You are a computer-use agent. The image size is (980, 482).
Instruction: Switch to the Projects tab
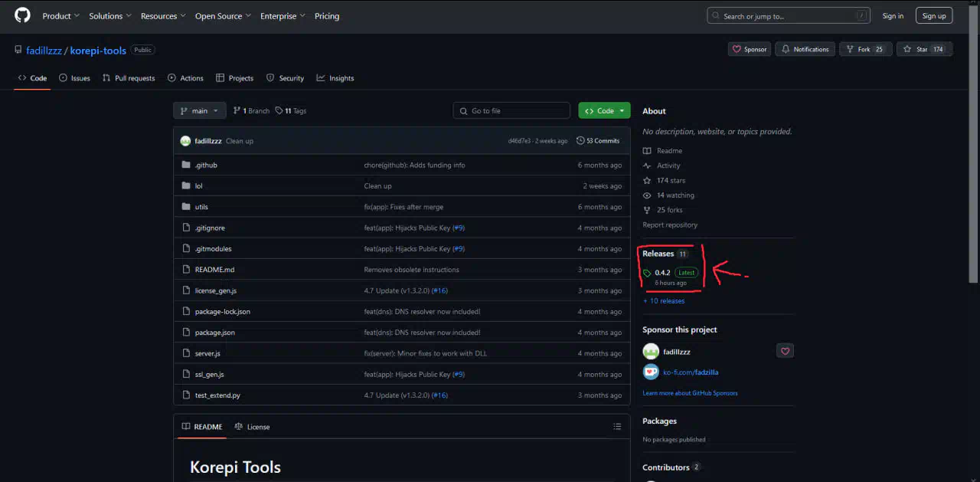pyautogui.click(x=234, y=78)
